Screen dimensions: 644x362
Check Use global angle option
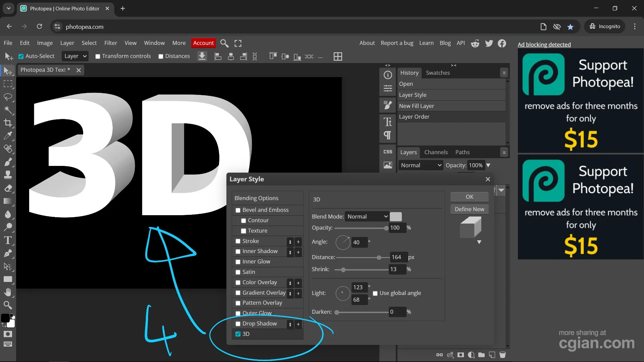coord(375,293)
